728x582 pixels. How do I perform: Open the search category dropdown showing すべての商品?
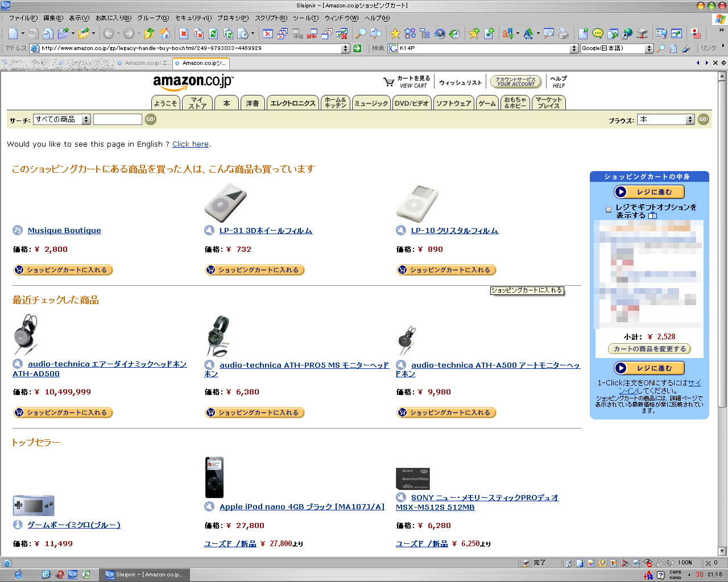pyautogui.click(x=62, y=119)
